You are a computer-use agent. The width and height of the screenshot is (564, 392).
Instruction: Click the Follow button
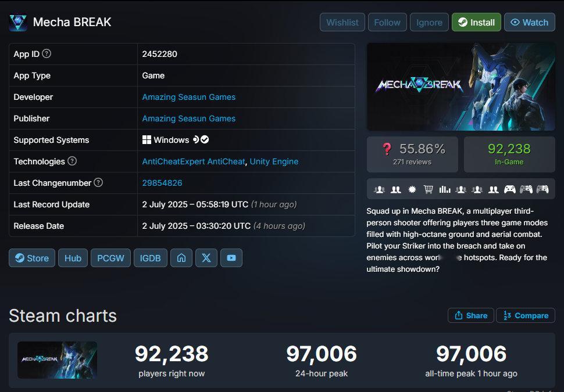click(387, 22)
